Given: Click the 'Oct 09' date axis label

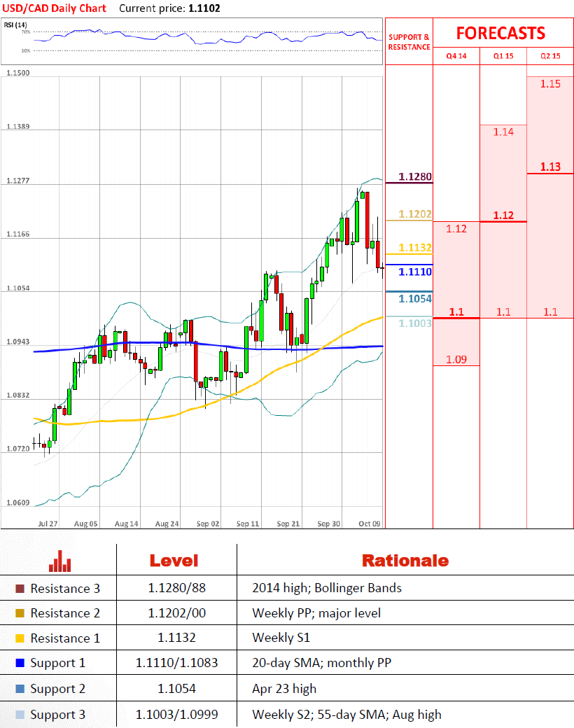Looking at the screenshot, I should [370, 524].
